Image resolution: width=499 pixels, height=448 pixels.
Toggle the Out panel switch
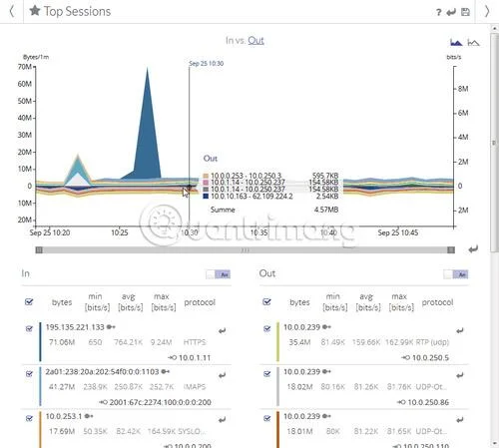[x=456, y=274]
